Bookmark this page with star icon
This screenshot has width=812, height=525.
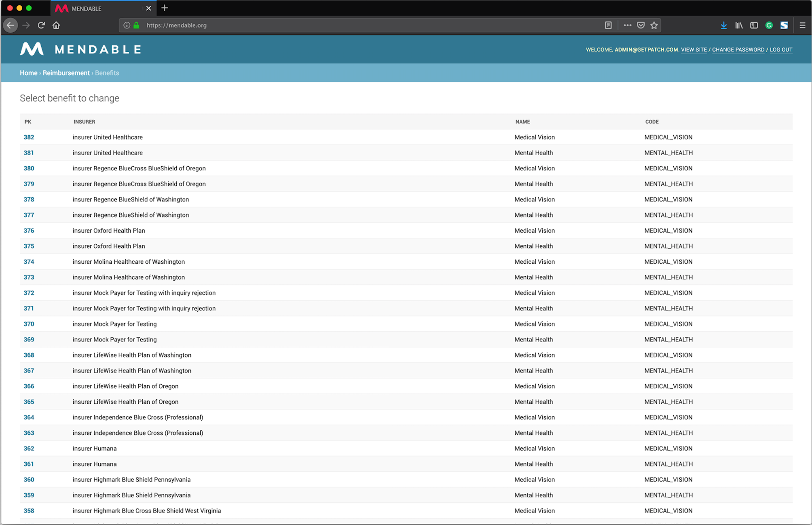654,25
